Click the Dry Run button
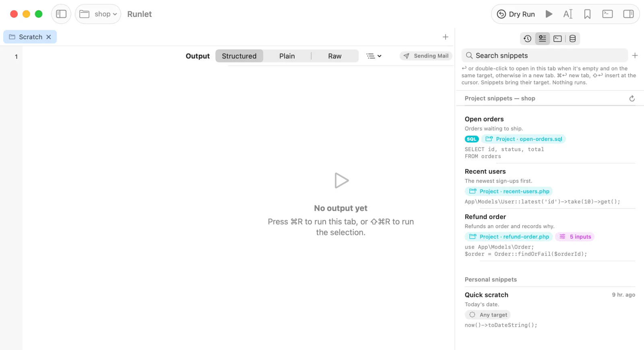644x350 pixels. pyautogui.click(x=516, y=14)
